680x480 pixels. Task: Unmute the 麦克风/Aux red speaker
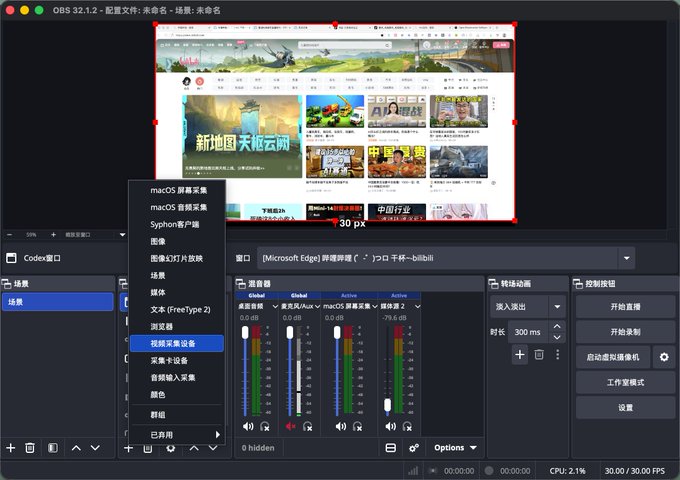click(x=290, y=426)
